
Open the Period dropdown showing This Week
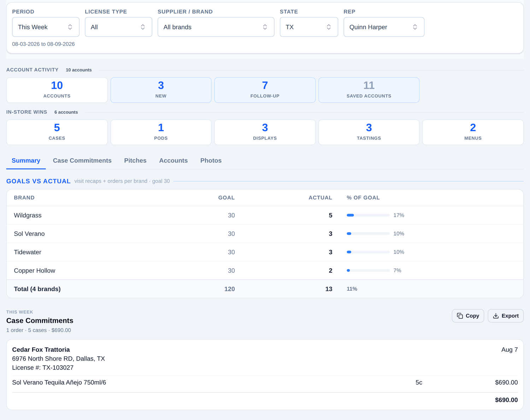pyautogui.click(x=46, y=27)
